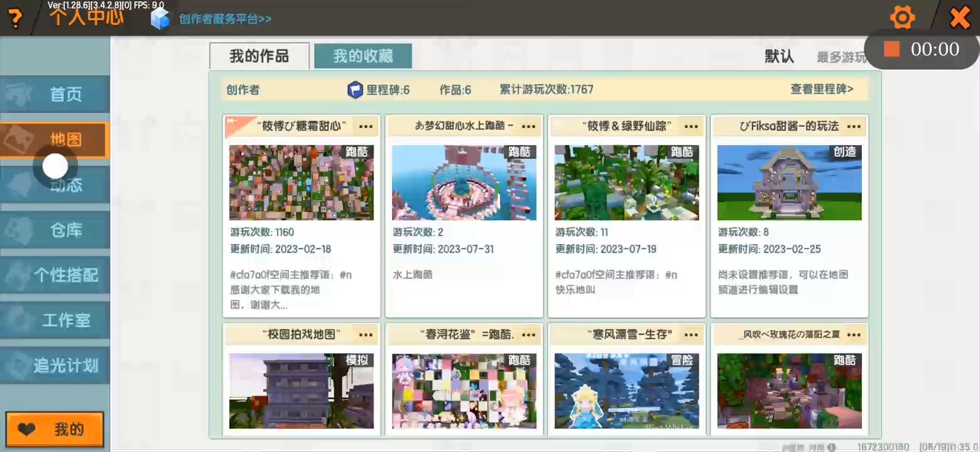Open 仓库 from the left sidebar
Screen dimensions: 980x452
(x=65, y=230)
